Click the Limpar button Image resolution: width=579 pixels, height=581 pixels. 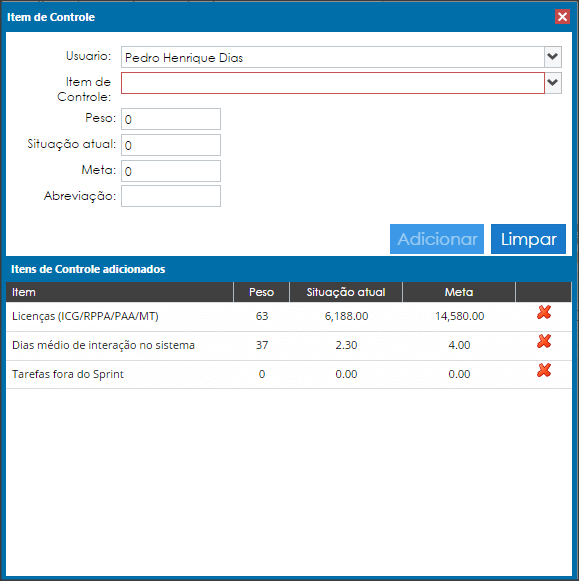tap(528, 239)
